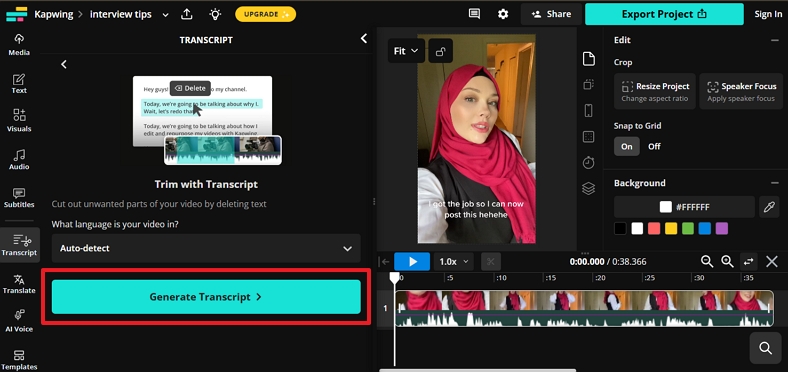Click the timeline playhead marker
Viewport: 788px width, 372px height.
pos(395,277)
